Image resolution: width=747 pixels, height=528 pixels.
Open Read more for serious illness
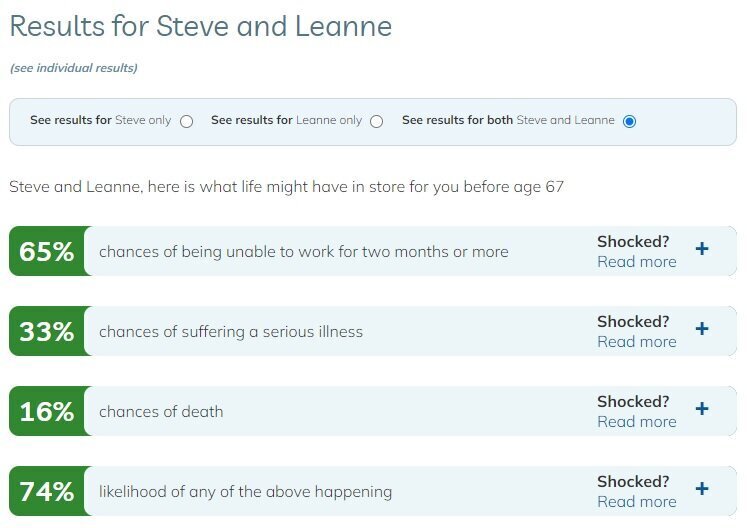[636, 342]
